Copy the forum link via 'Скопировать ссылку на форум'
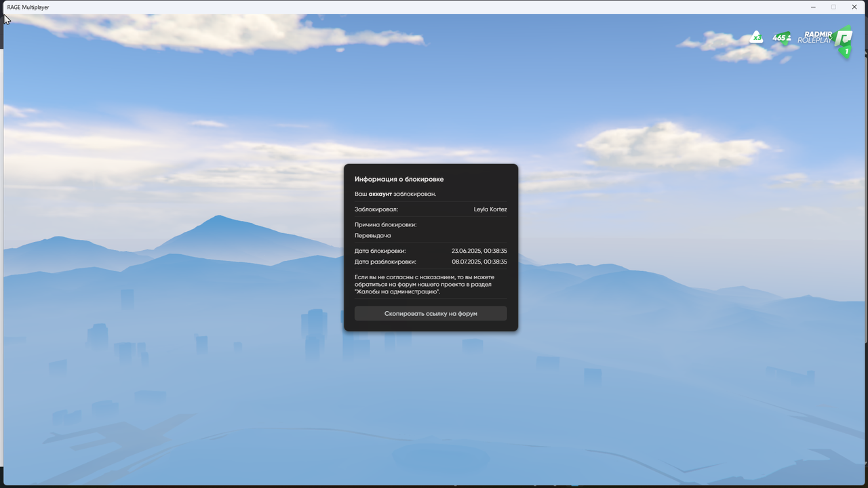 [x=431, y=314]
